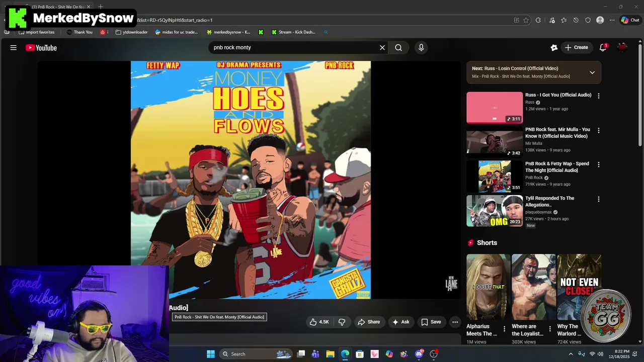Viewport: 644px width, 362px height.
Task: Open Edge settings and more menu
Action: (612, 20)
